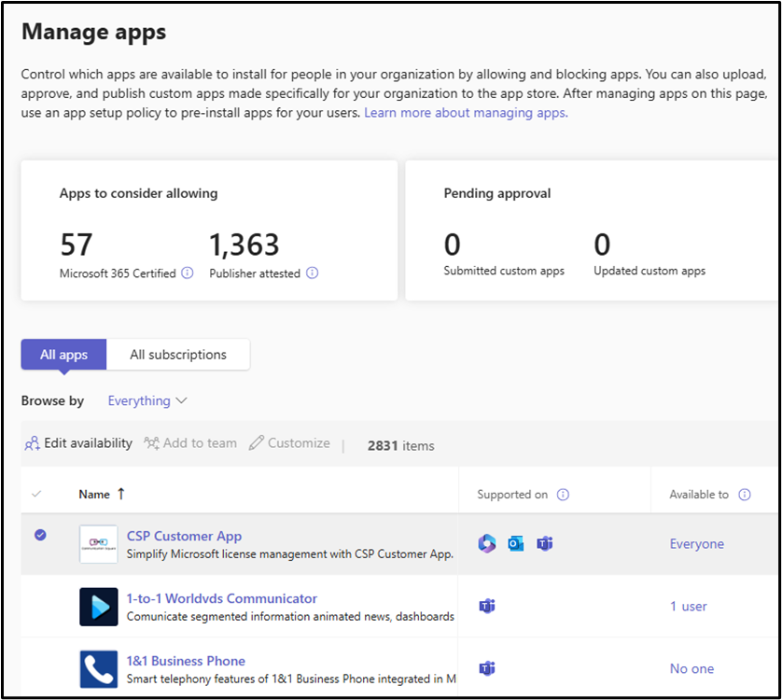Open the 1&1 Business Phone link
Viewport: 782px width, 700px height.
tap(186, 661)
